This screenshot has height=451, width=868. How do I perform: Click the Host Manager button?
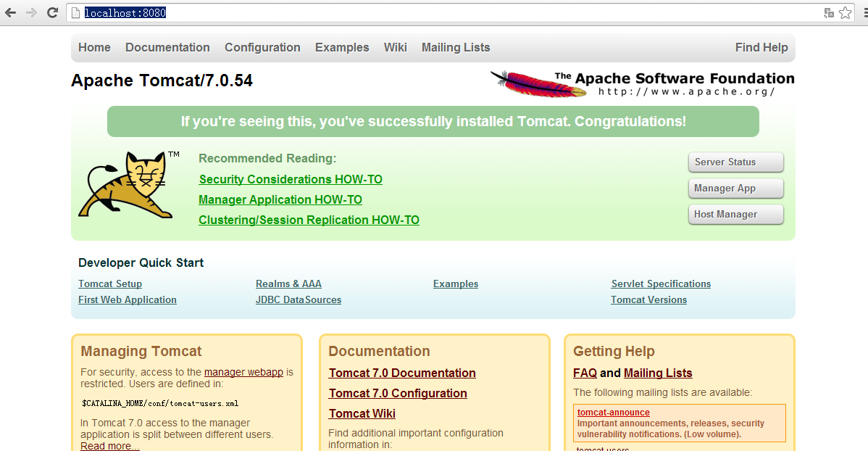coord(736,214)
